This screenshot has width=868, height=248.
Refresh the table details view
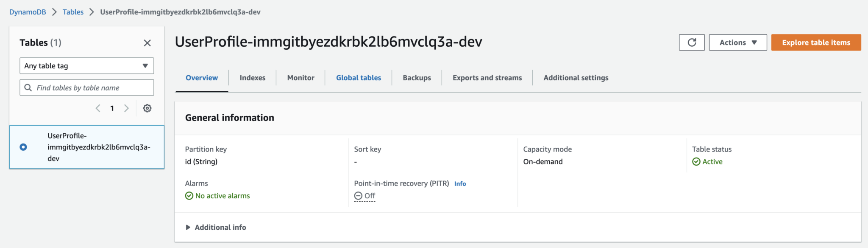692,42
